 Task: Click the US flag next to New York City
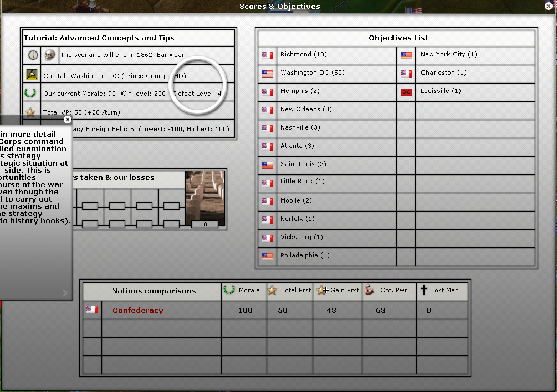(406, 55)
